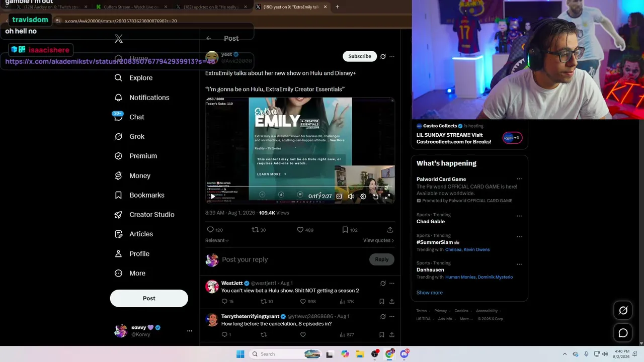Click the white Post button in sidebar
The image size is (644, 362).
(x=149, y=299)
